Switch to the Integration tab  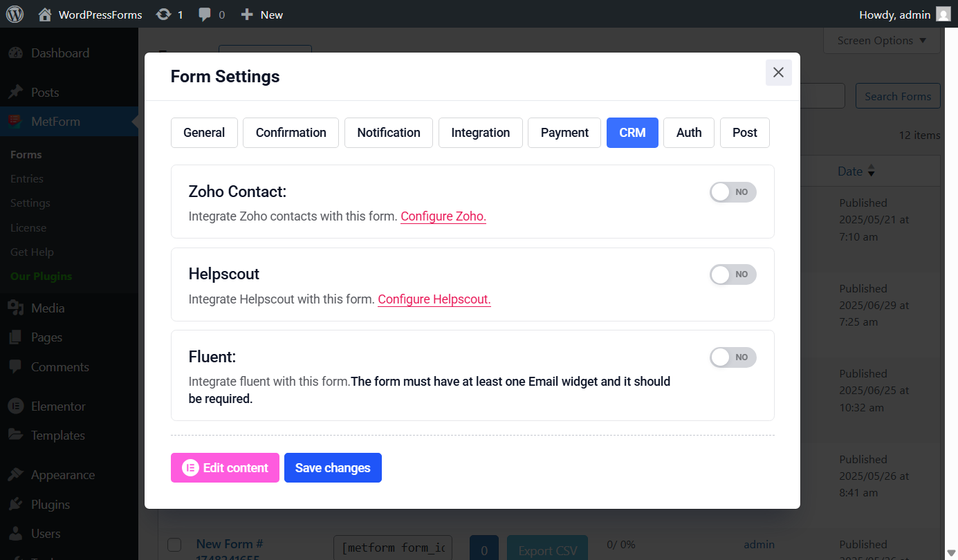pyautogui.click(x=481, y=133)
